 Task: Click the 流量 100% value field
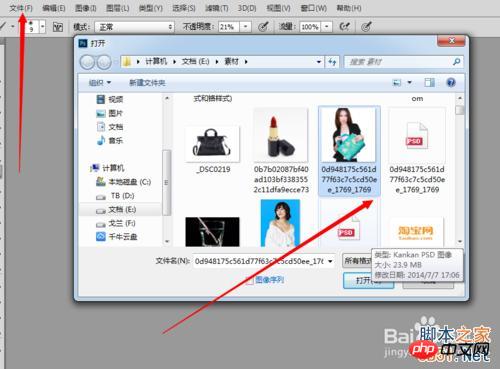[x=310, y=27]
